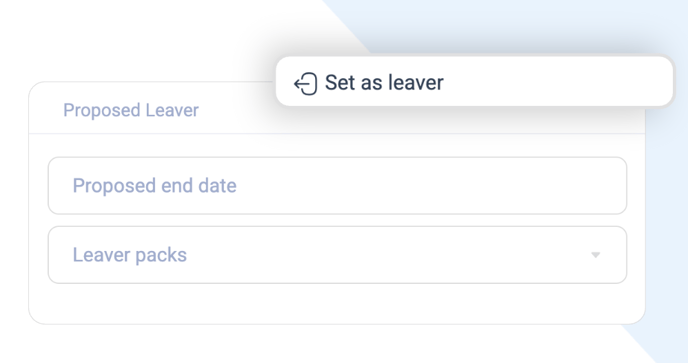
Task: Expand the Leaver packs option list
Action: point(337,255)
